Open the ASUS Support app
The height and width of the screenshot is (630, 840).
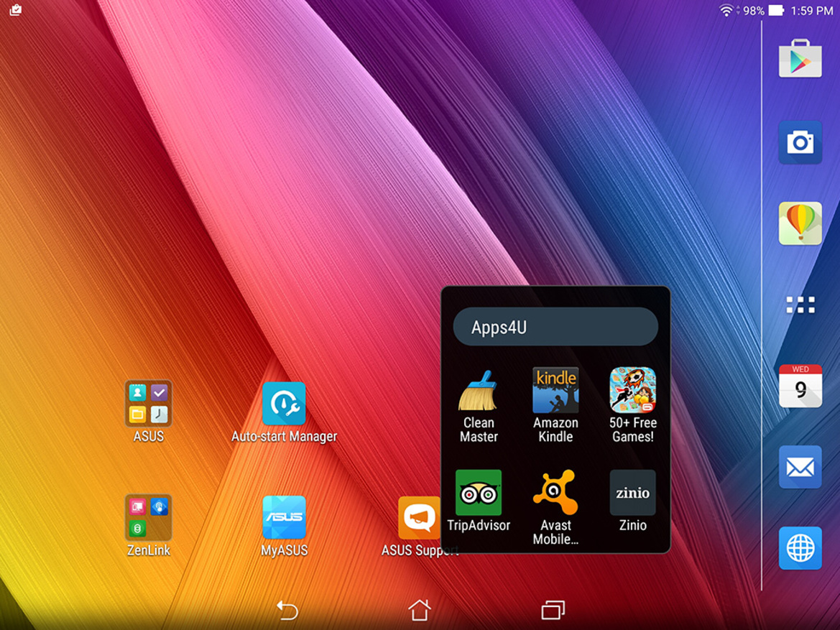coord(419,525)
